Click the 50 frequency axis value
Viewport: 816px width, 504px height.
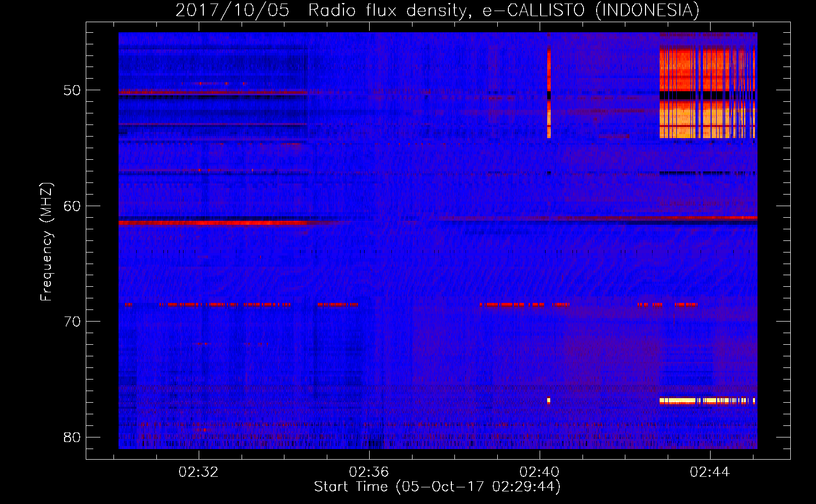point(72,91)
